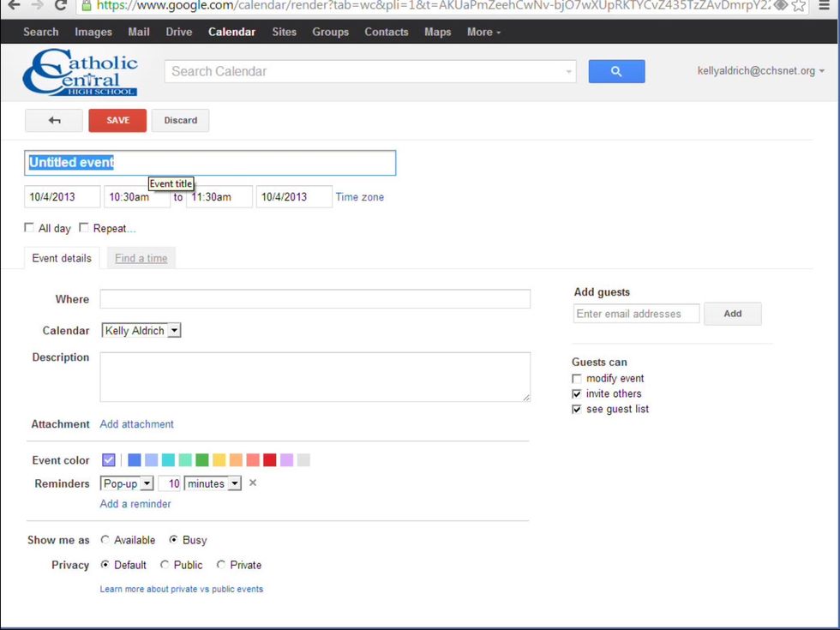Click the browser forward arrow
840x630 pixels.
pyautogui.click(x=37, y=5)
